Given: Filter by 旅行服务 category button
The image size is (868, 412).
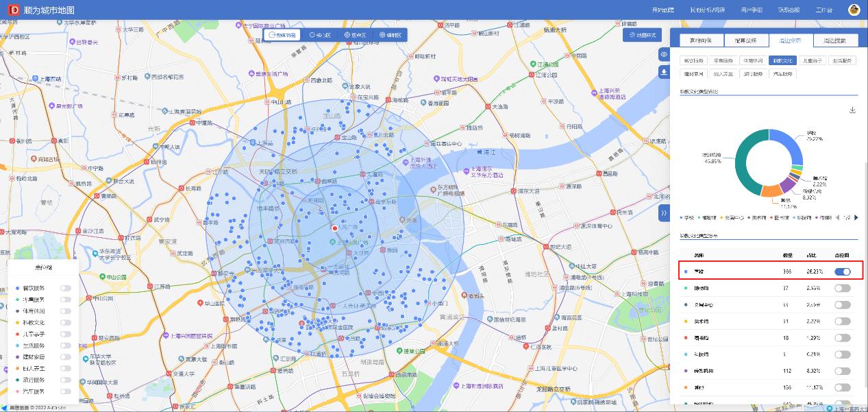Looking at the screenshot, I should [x=752, y=73].
